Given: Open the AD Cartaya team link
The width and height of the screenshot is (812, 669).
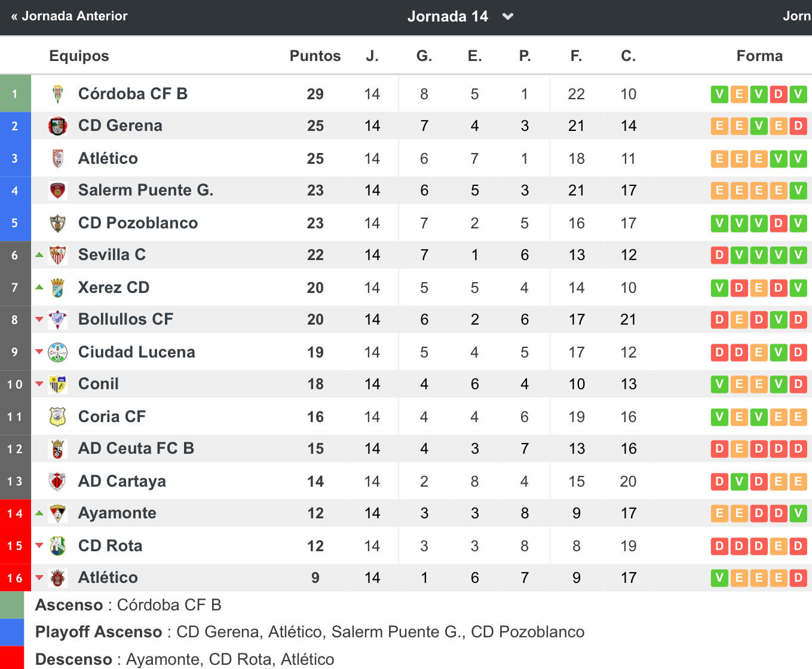Looking at the screenshot, I should point(122,481).
